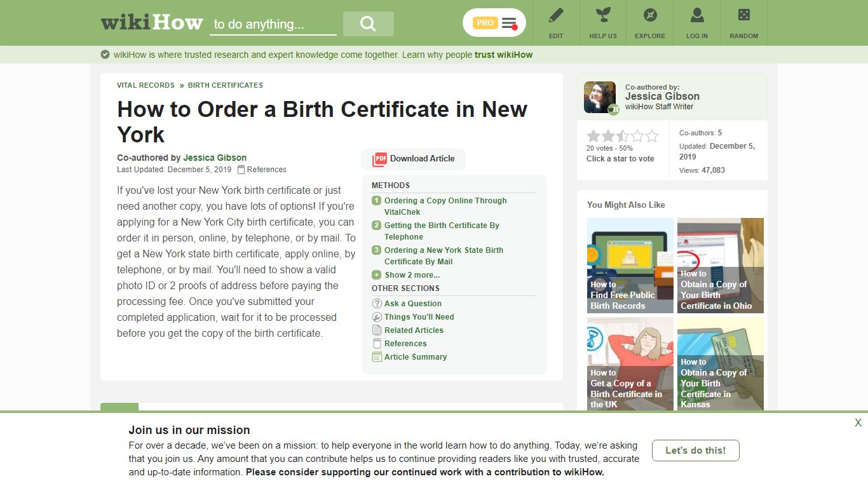Open Birth Certificate in Ohio thumbnail
Image resolution: width=868 pixels, height=488 pixels.
point(721,266)
